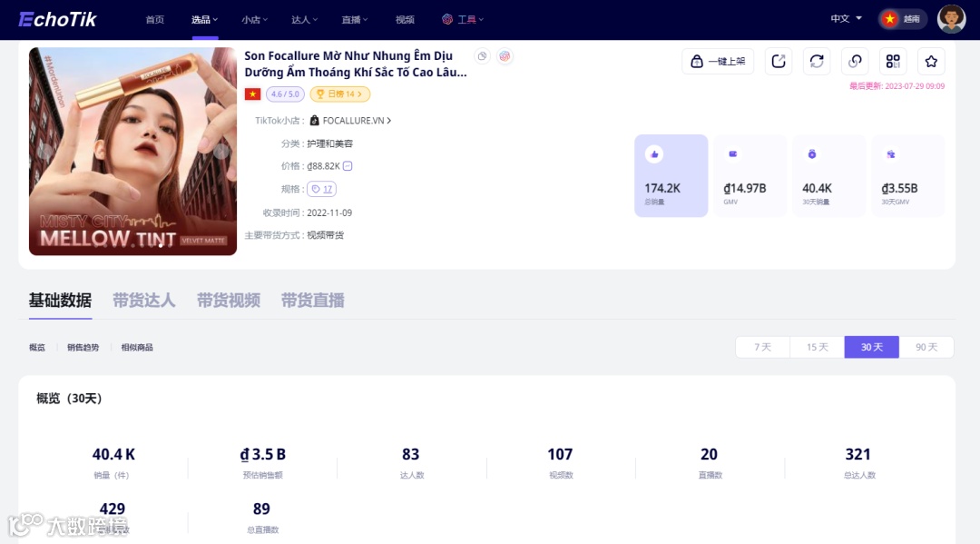Expand the 选品 dropdown menu

204,19
